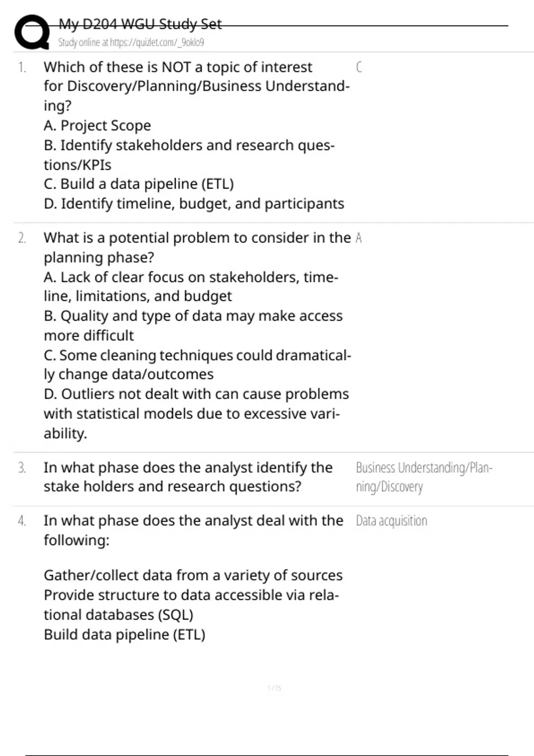This screenshot has height=756, width=534.
Task: Click the question 3 number marker
Action: coord(22,468)
